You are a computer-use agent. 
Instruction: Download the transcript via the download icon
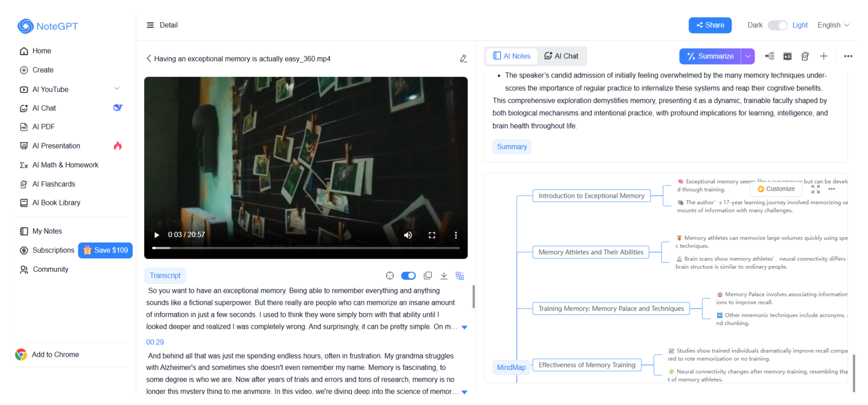click(x=444, y=276)
